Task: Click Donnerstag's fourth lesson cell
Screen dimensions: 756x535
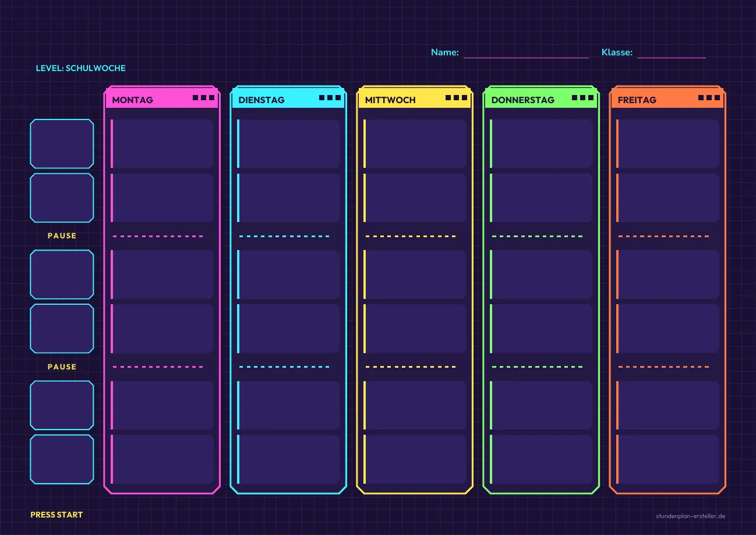Action: point(541,329)
